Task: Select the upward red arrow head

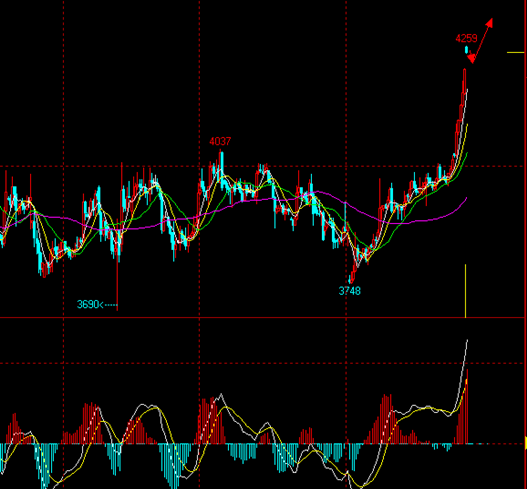Action: 490,23
